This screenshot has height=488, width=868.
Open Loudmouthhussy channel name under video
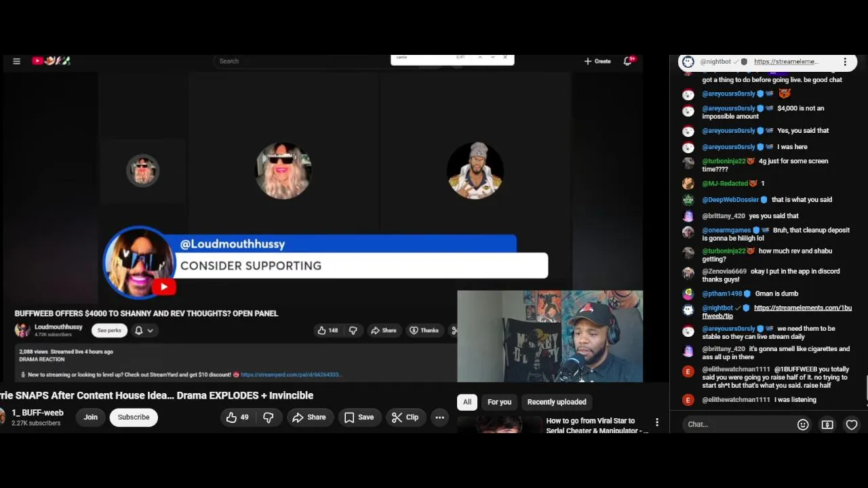(58, 327)
